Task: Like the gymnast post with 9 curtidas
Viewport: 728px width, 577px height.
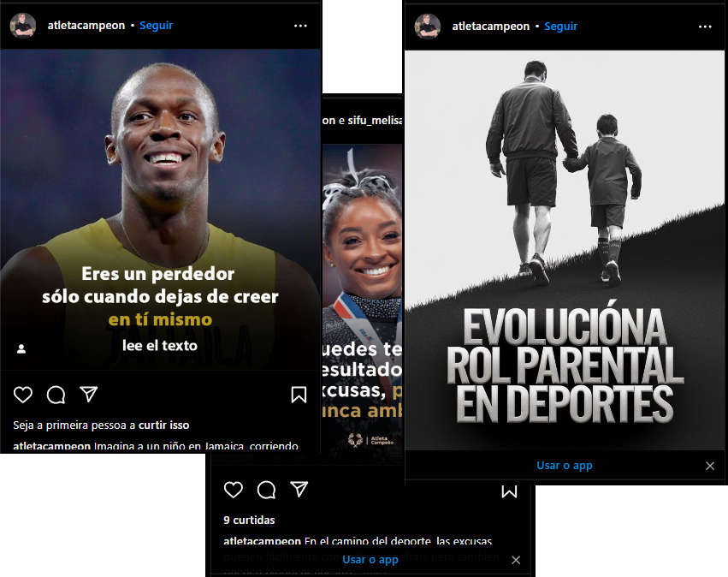Action: (x=233, y=490)
